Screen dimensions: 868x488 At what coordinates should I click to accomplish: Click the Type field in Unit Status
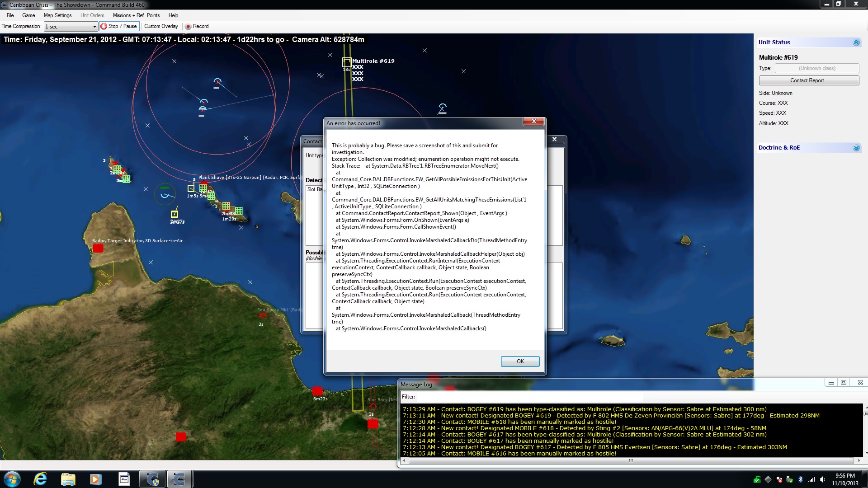coord(816,68)
